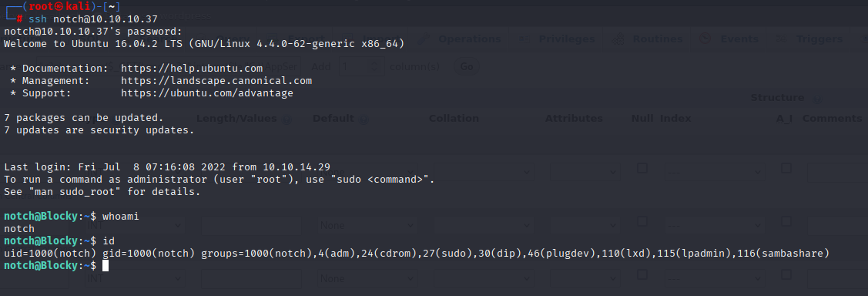Click the faded Go button

pyautogui.click(x=467, y=66)
